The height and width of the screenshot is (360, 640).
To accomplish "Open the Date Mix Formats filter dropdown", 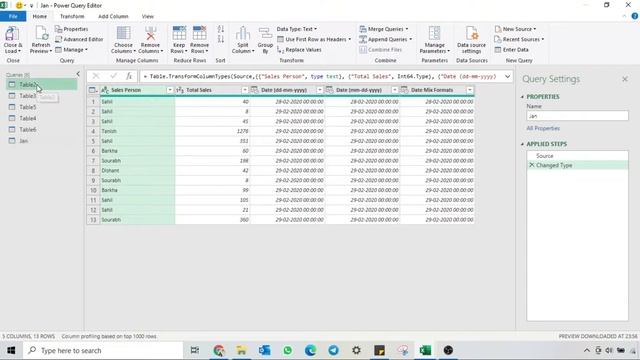I will (470, 90).
